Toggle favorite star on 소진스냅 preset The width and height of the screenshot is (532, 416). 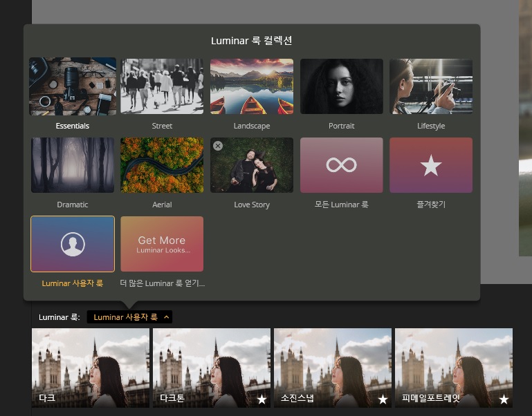pyautogui.click(x=383, y=399)
